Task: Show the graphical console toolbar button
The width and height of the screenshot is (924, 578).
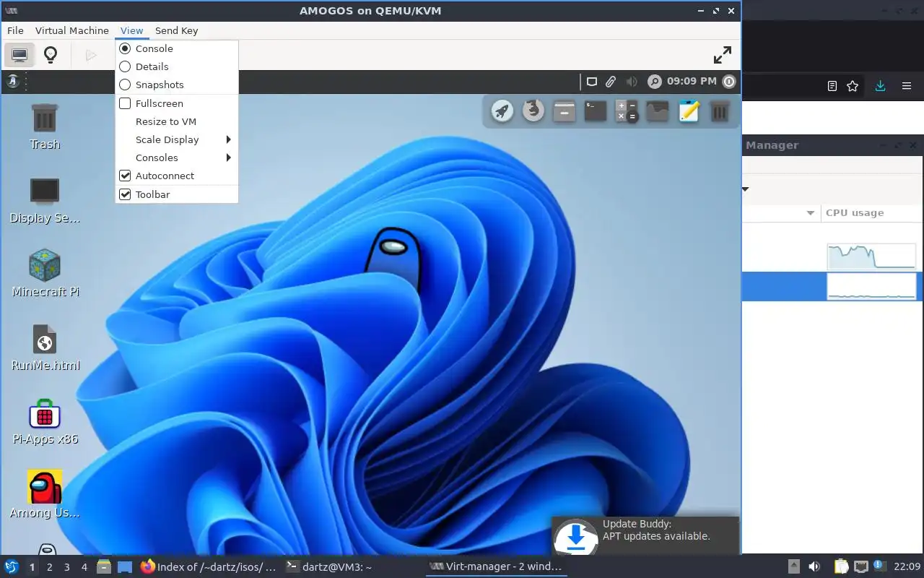Action: point(19,55)
